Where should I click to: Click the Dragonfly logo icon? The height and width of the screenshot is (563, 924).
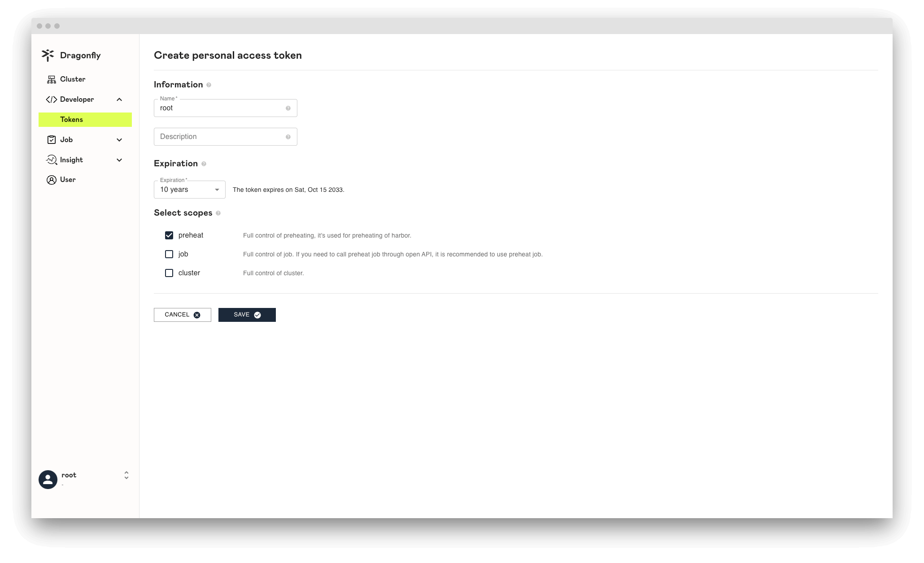point(48,55)
